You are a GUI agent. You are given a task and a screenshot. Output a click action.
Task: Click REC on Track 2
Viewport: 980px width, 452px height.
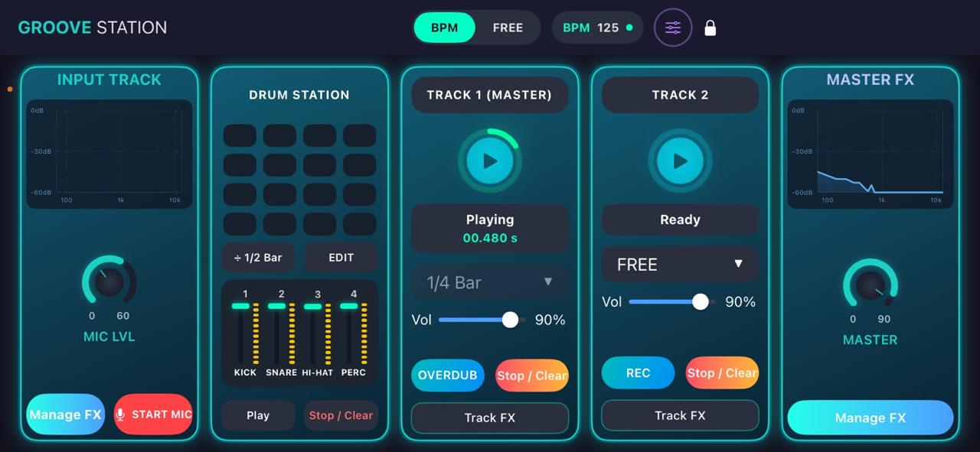(x=638, y=372)
